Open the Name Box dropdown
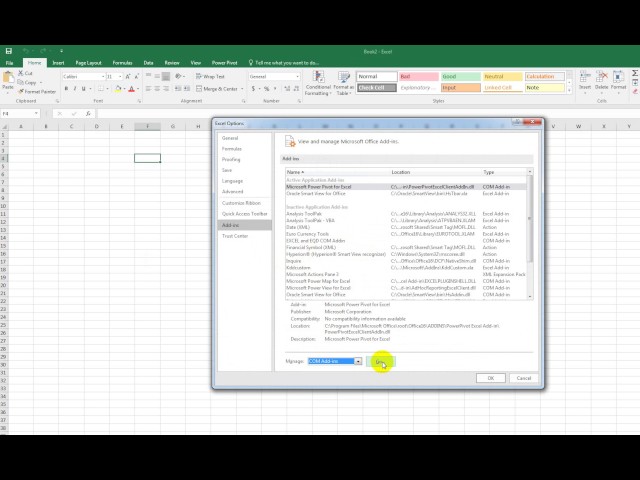 tap(36, 113)
